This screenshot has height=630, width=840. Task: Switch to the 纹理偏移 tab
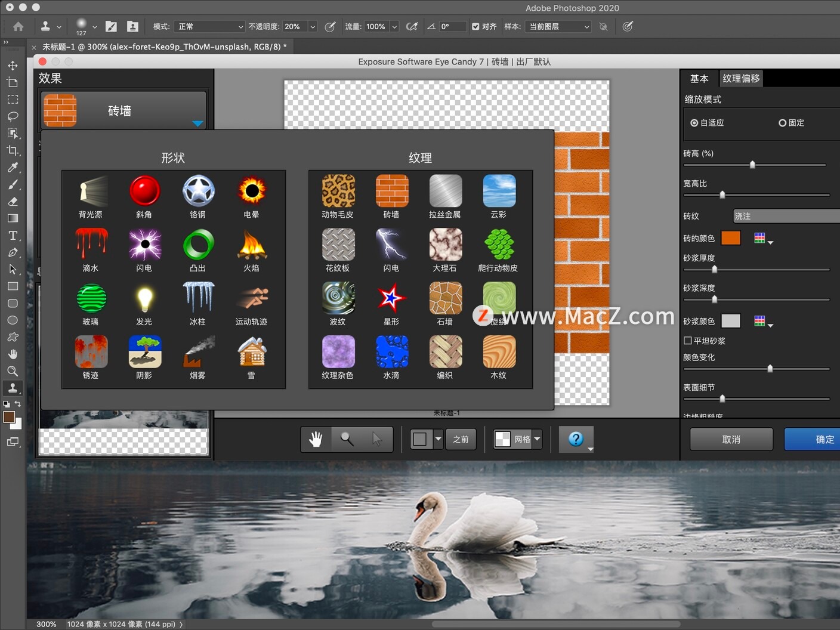point(741,78)
